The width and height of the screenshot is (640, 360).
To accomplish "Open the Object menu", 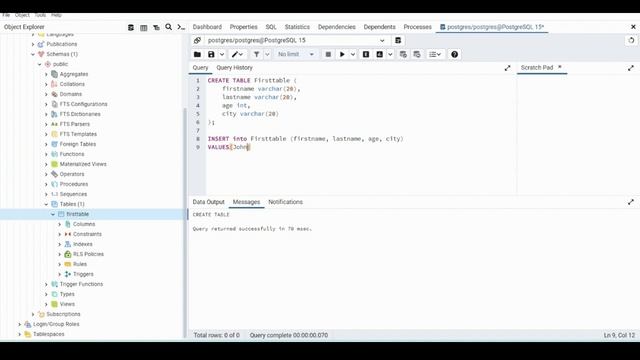I will tap(22, 15).
